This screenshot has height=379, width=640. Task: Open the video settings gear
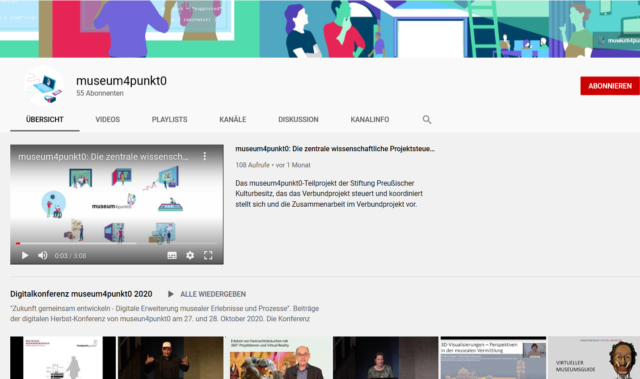[x=190, y=255]
